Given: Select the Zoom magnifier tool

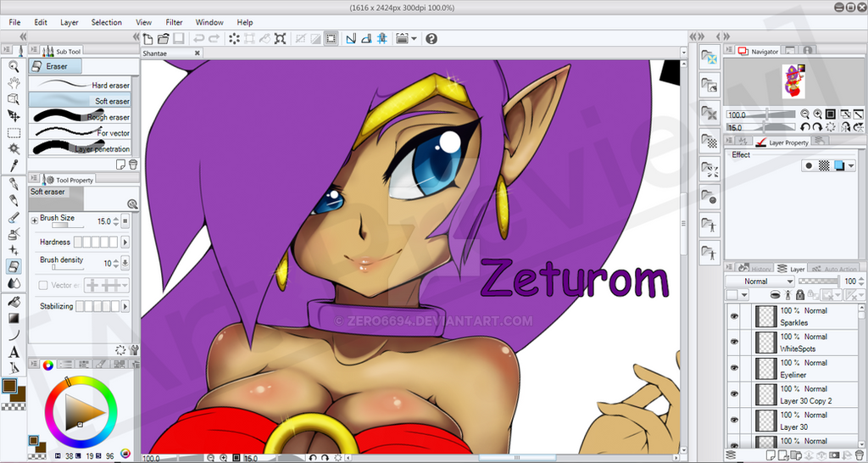Looking at the screenshot, I should (x=14, y=67).
